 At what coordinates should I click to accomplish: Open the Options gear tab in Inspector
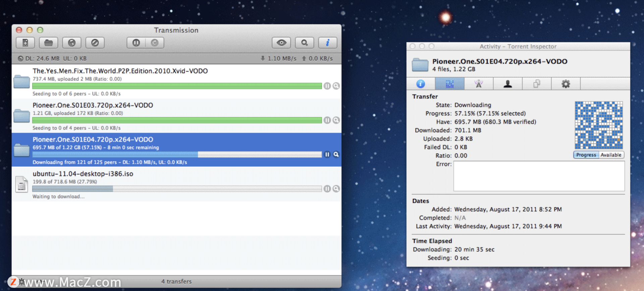point(566,84)
